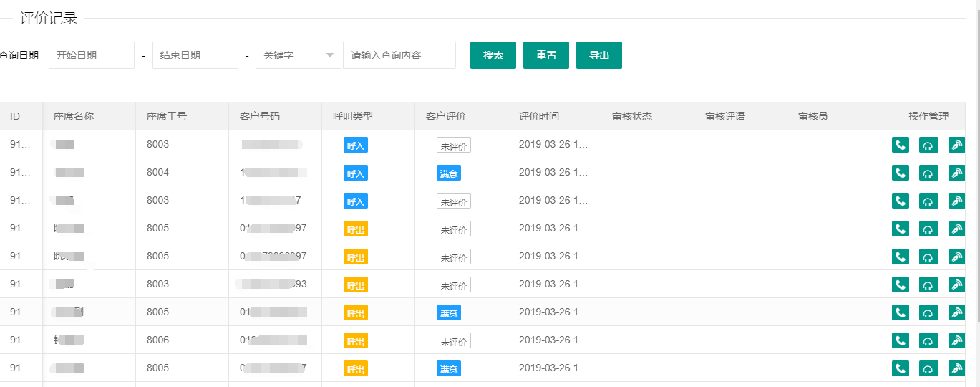Click the pen review icon in 8006's row
The image size is (980, 387).
tap(956, 340)
